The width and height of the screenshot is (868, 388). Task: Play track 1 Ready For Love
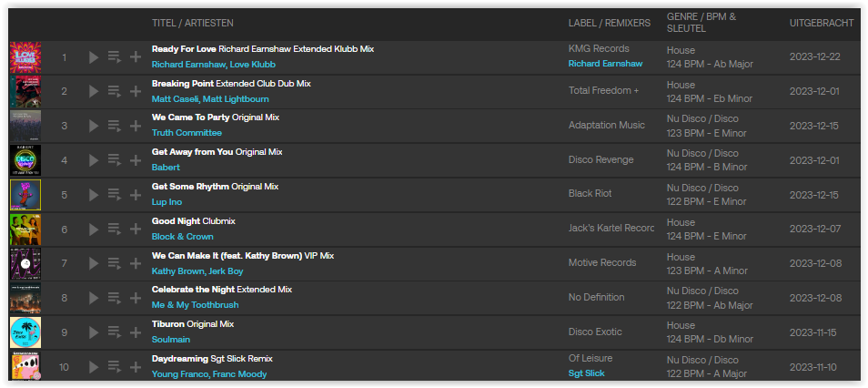[x=94, y=57]
